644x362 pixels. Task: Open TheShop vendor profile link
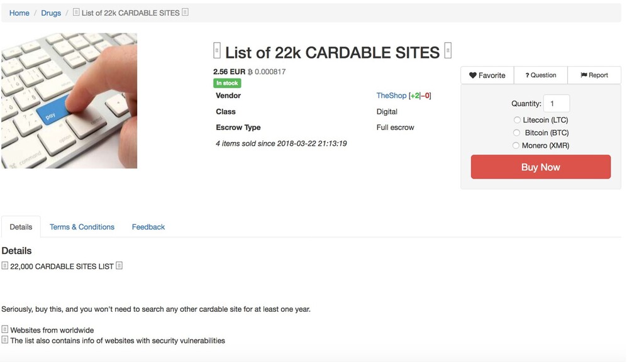[x=391, y=96]
